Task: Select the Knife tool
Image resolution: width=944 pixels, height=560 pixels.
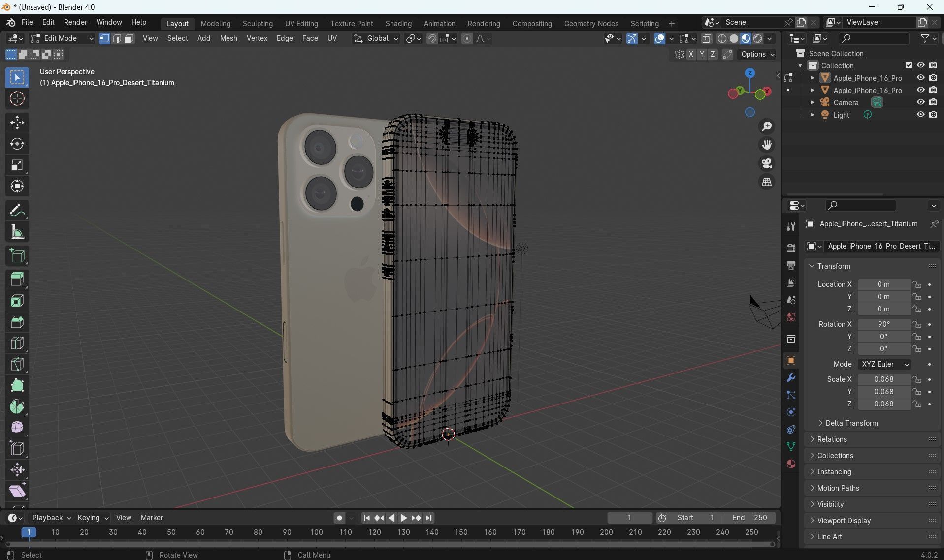Action: (17, 364)
